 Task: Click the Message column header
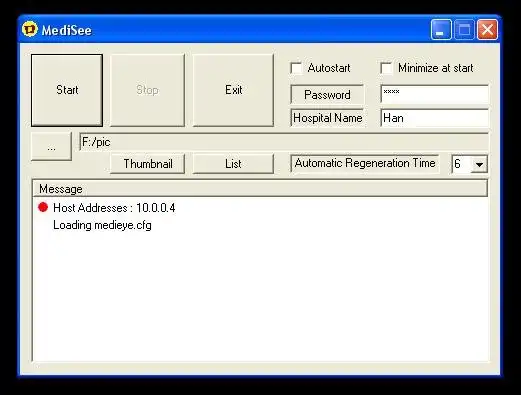pos(260,189)
